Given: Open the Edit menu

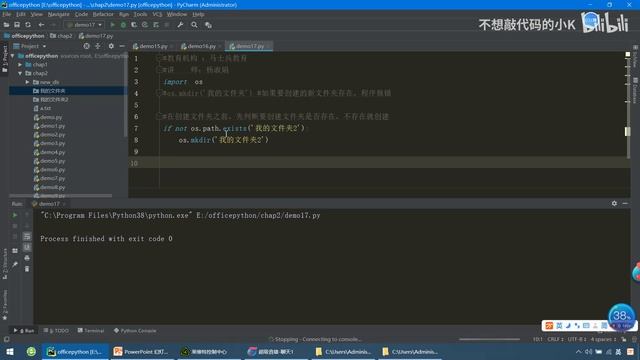Looking at the screenshot, I should (x=21, y=14).
